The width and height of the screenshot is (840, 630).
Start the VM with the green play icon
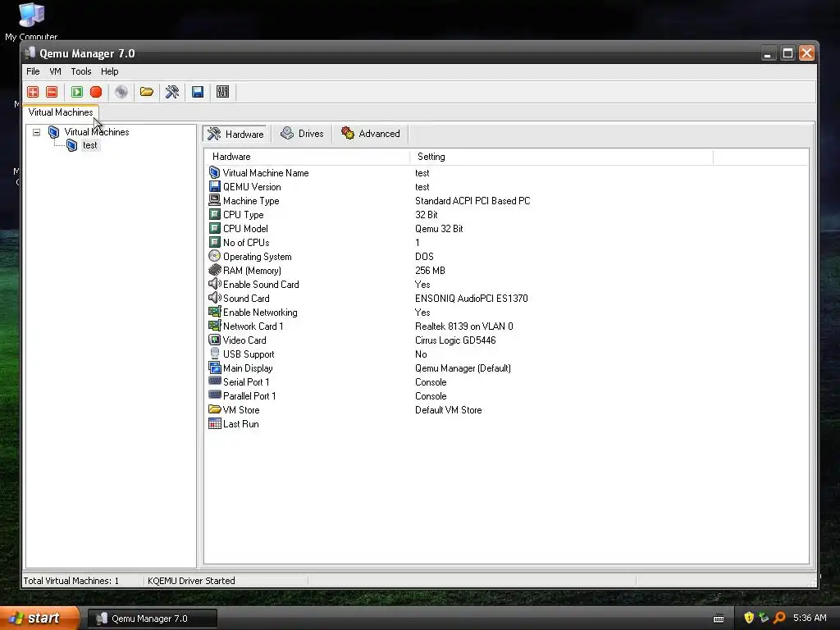click(77, 92)
